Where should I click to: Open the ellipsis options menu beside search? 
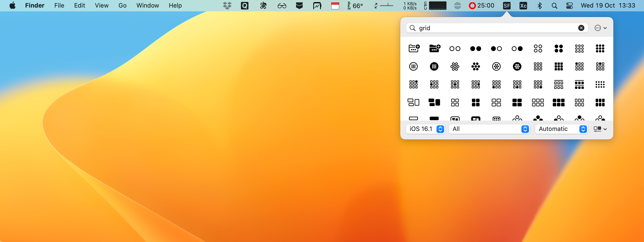[600, 28]
